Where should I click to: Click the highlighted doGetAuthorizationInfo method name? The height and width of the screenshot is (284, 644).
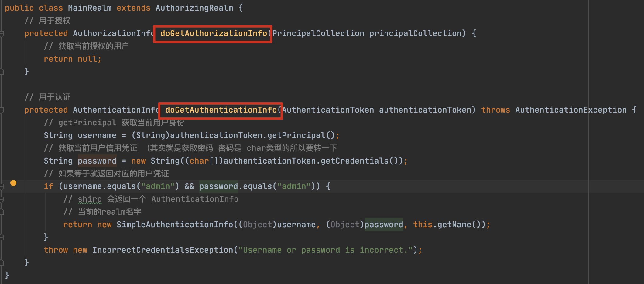coord(213,34)
